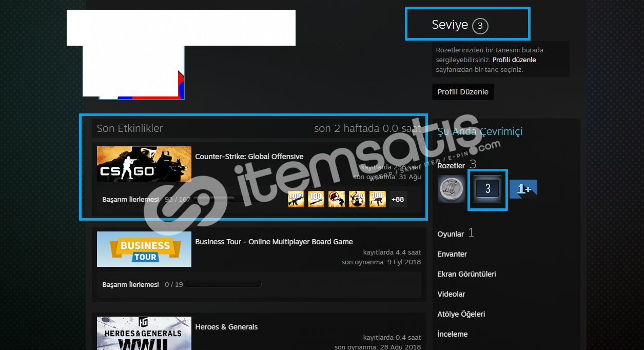
Task: Click the headshot target achievement icon
Action: point(337,199)
